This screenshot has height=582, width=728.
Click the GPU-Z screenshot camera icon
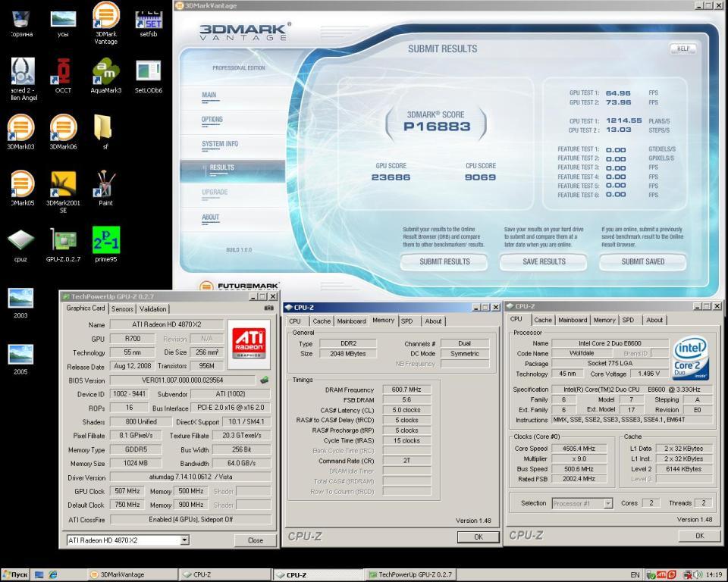pos(268,308)
